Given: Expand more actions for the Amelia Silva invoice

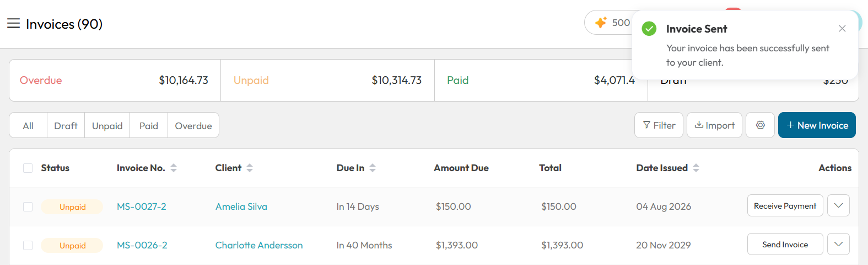Looking at the screenshot, I should pyautogui.click(x=838, y=205).
